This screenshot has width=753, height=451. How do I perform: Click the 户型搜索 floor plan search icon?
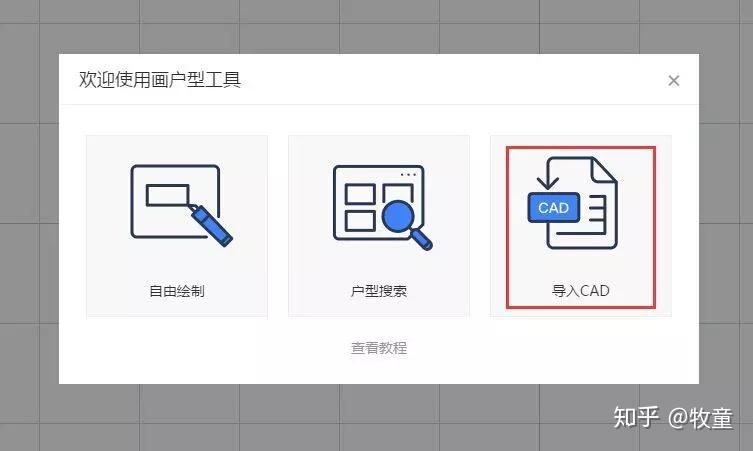click(x=383, y=207)
